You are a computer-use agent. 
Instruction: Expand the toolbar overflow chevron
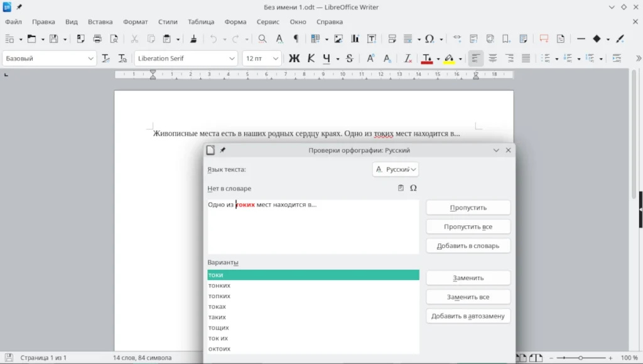click(638, 58)
